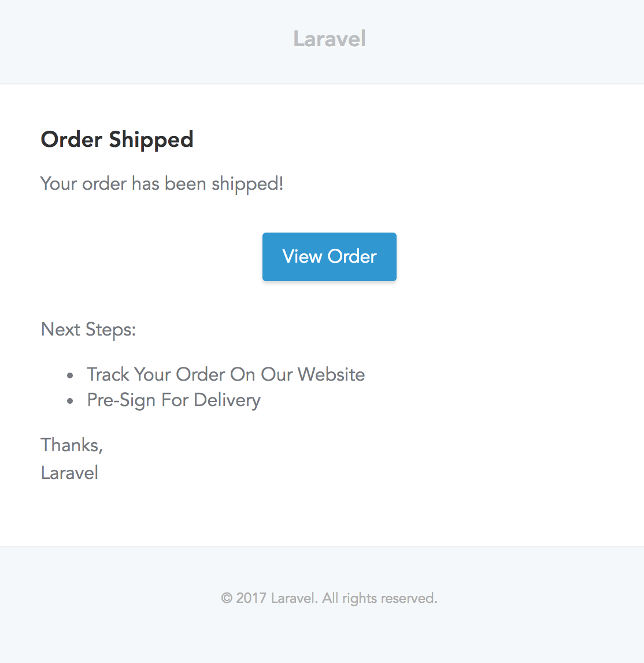This screenshot has width=644, height=663.
Task: Open the Track Your Order On Our Website link
Action: coord(226,374)
